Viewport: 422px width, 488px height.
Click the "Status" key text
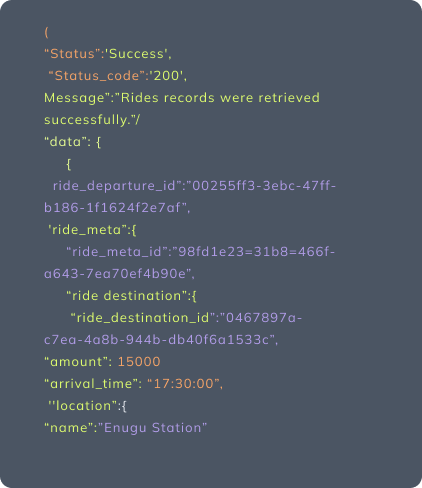tap(72, 54)
